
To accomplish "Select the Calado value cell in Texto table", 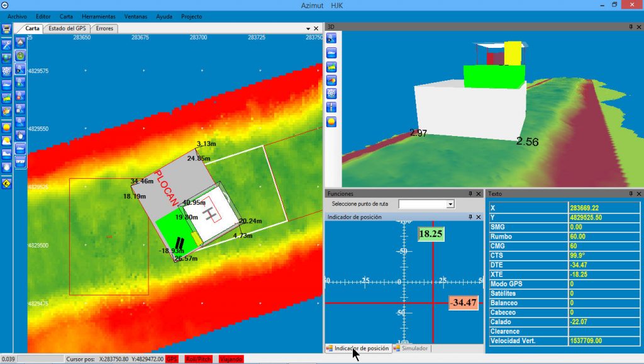I will tap(604, 322).
